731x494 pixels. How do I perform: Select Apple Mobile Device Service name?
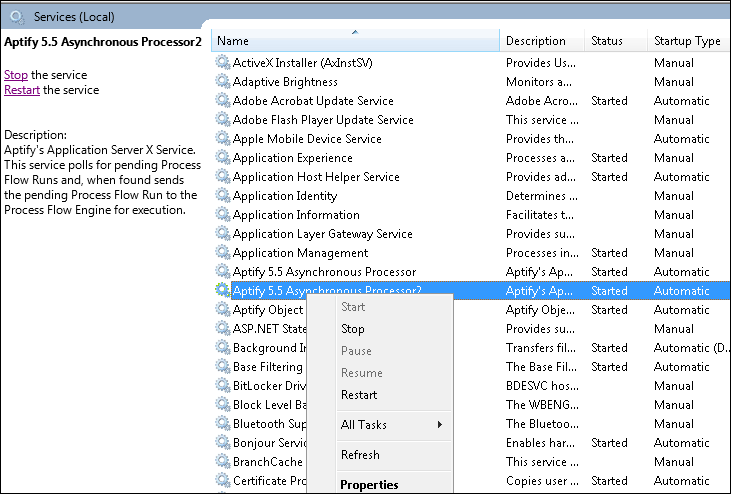(307, 139)
